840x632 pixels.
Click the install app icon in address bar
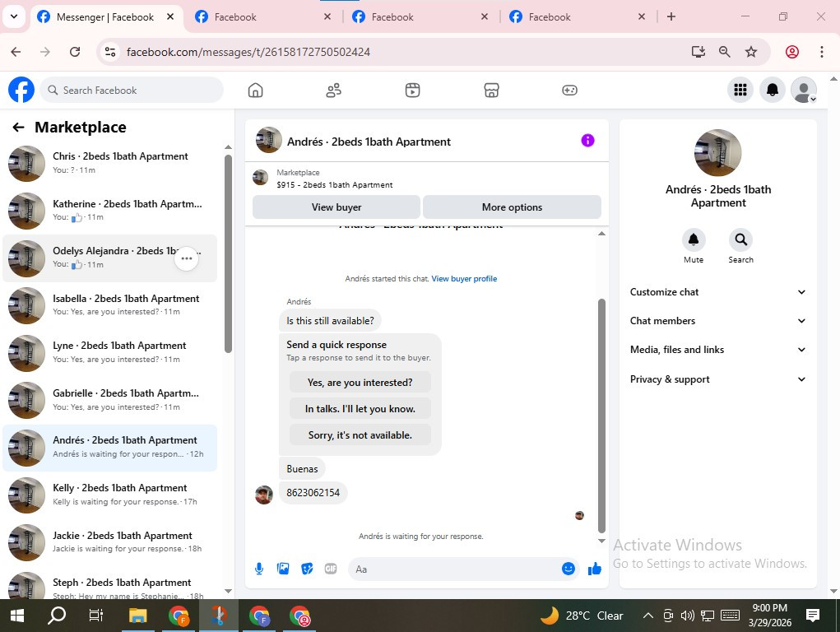698,52
